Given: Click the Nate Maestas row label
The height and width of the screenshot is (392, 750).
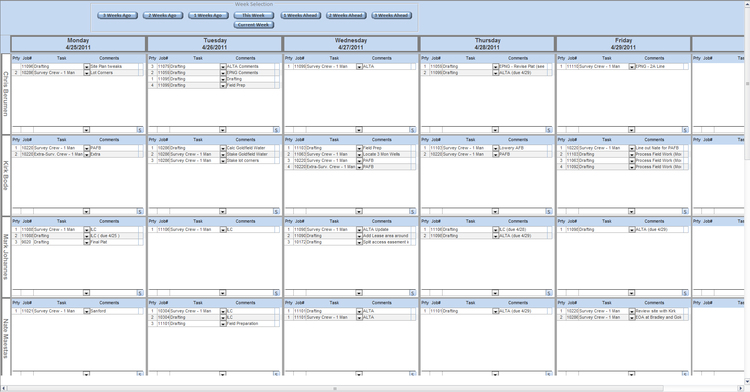Looking at the screenshot, I should tap(6, 338).
